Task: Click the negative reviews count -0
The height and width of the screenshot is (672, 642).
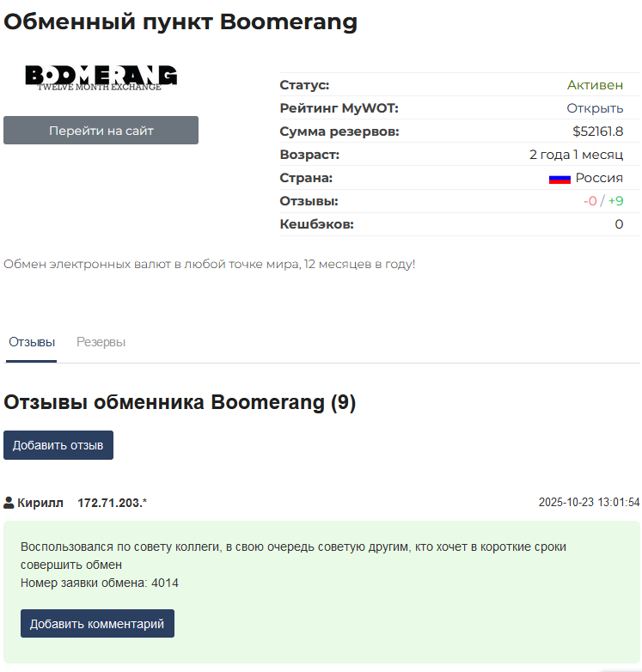Action: [x=590, y=201]
